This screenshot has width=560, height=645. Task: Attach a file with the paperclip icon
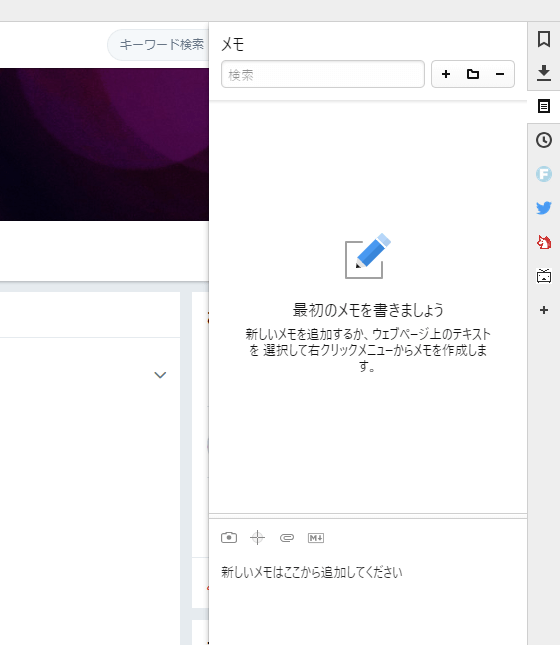pos(287,538)
